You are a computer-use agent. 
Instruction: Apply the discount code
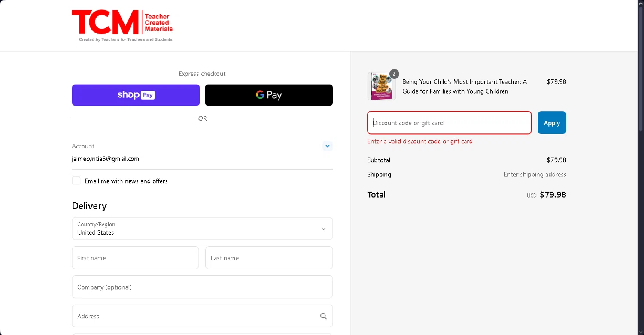point(552,123)
